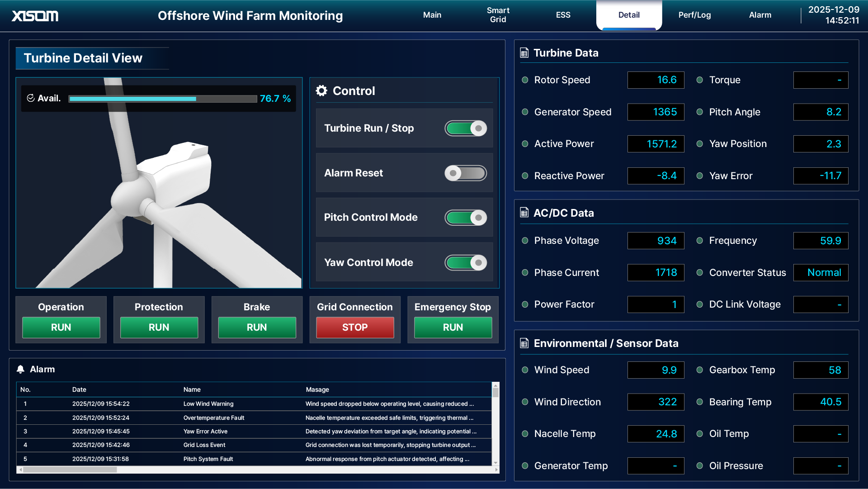Toggle Pitch Control Mode switch
Image resolution: width=868 pixels, height=489 pixels.
coord(466,218)
